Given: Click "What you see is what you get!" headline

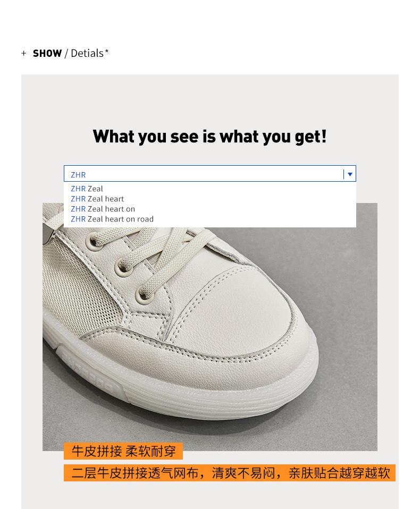Looking at the screenshot, I should [210, 137].
